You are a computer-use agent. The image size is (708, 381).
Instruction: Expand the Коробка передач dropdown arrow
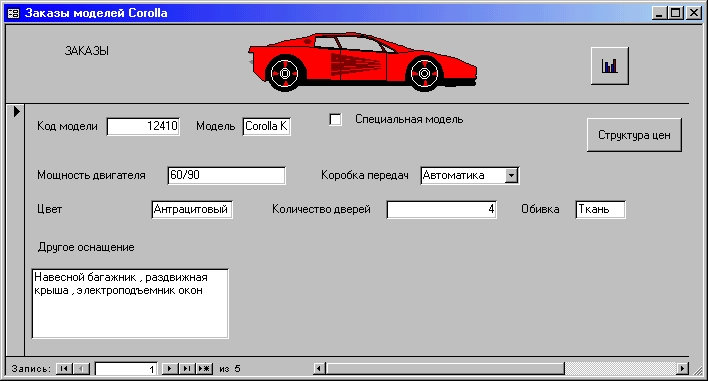pos(511,175)
